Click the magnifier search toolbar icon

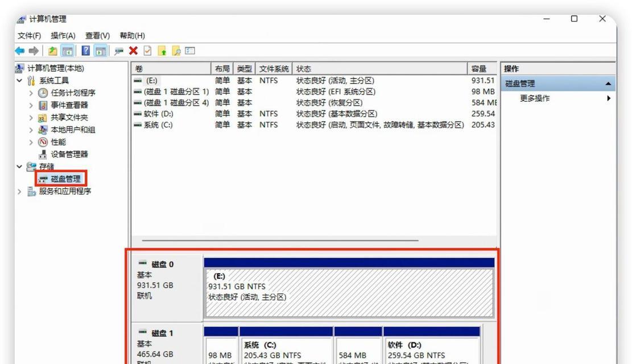coord(176,51)
